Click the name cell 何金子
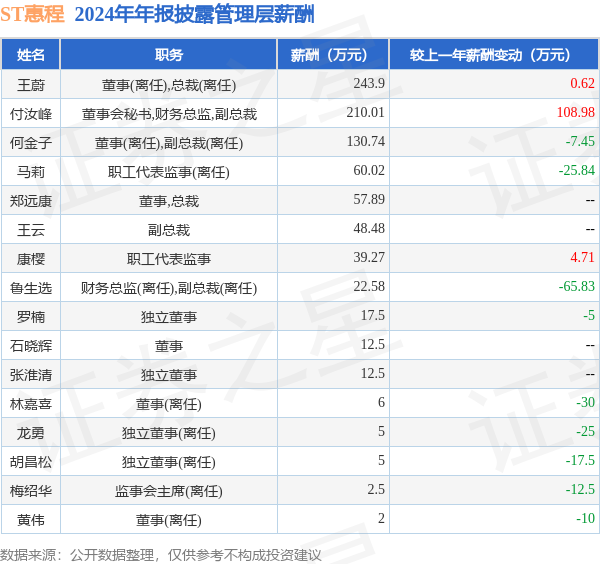Image resolution: width=600 pixels, height=564 pixels. [31, 143]
